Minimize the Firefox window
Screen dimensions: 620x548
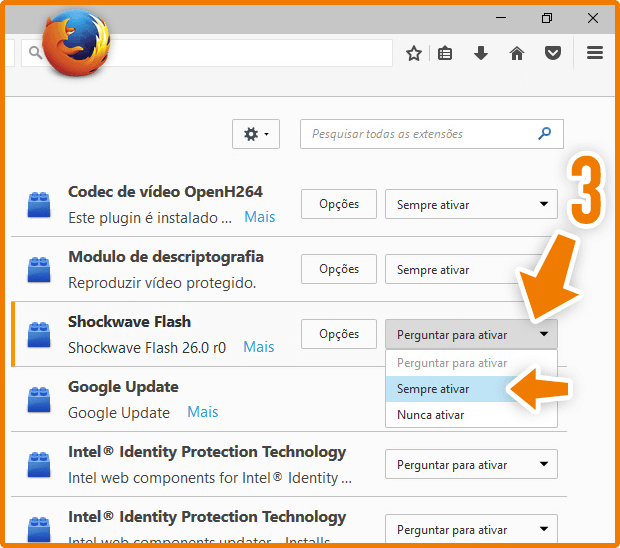(501, 18)
